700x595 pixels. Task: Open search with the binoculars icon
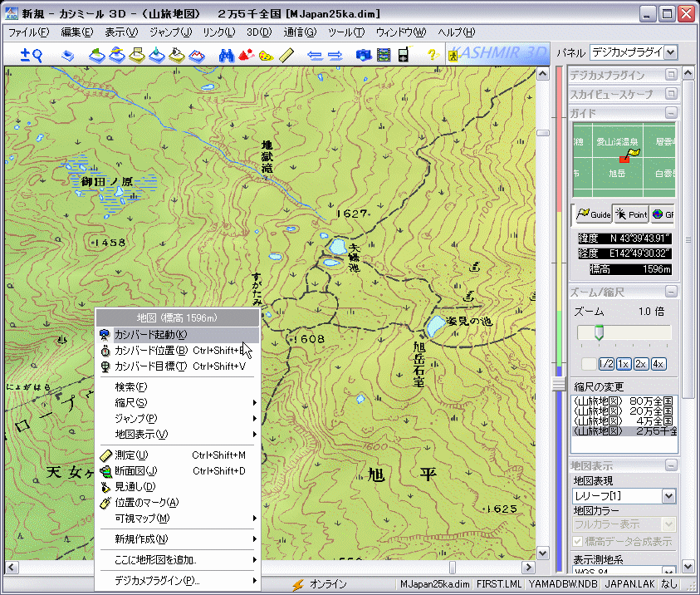[x=227, y=55]
